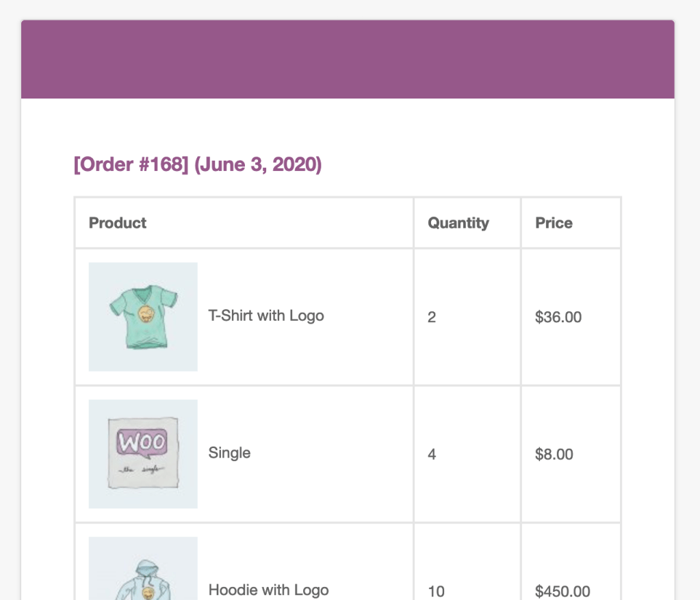
Task: Click the $36.00 price cell
Action: 558,317
